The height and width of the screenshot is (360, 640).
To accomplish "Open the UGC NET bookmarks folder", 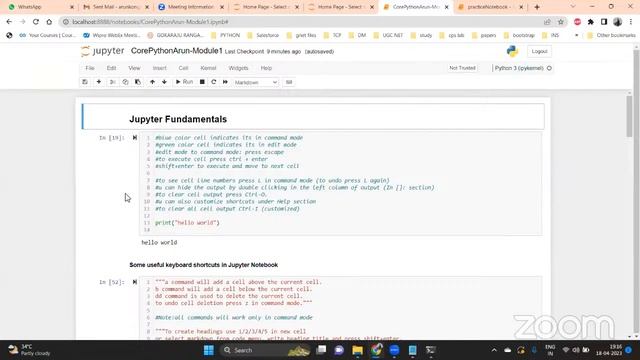I will click(388, 36).
